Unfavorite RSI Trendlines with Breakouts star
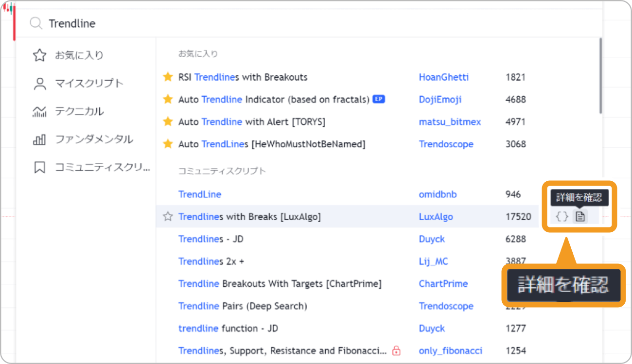The height and width of the screenshot is (364, 632). [x=168, y=77]
